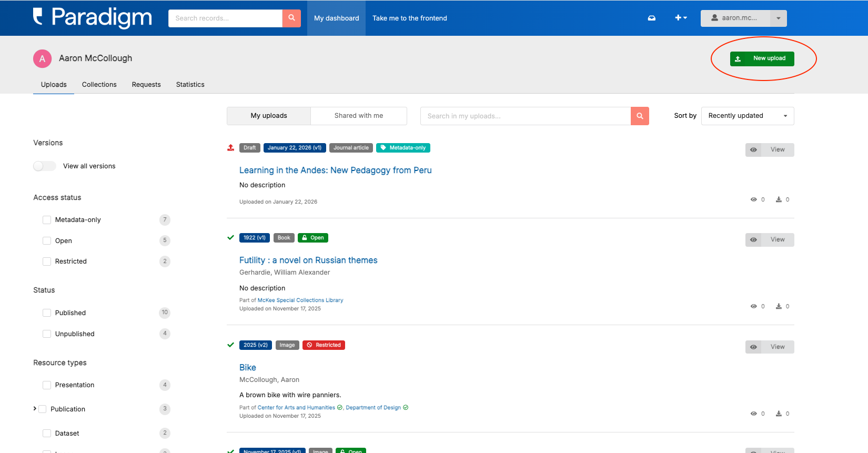Click the Aaron McCollough avatar
This screenshot has height=453, width=868.
42,58
